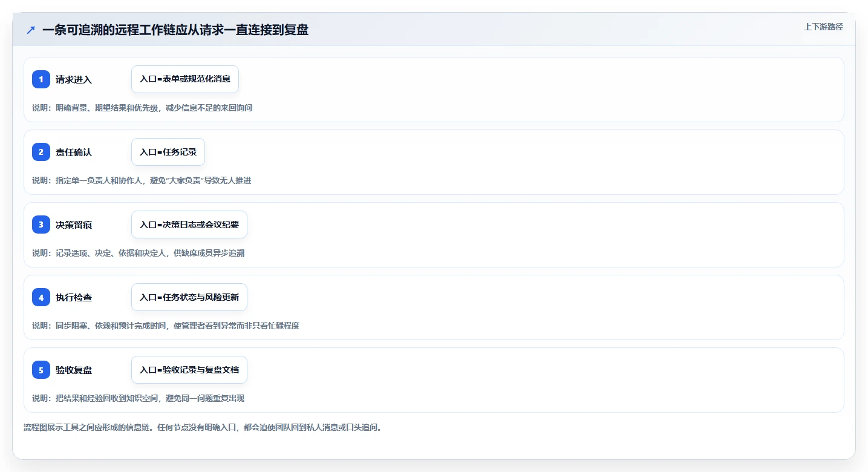
Task: Click the 请求进入 step title
Action: click(74, 79)
